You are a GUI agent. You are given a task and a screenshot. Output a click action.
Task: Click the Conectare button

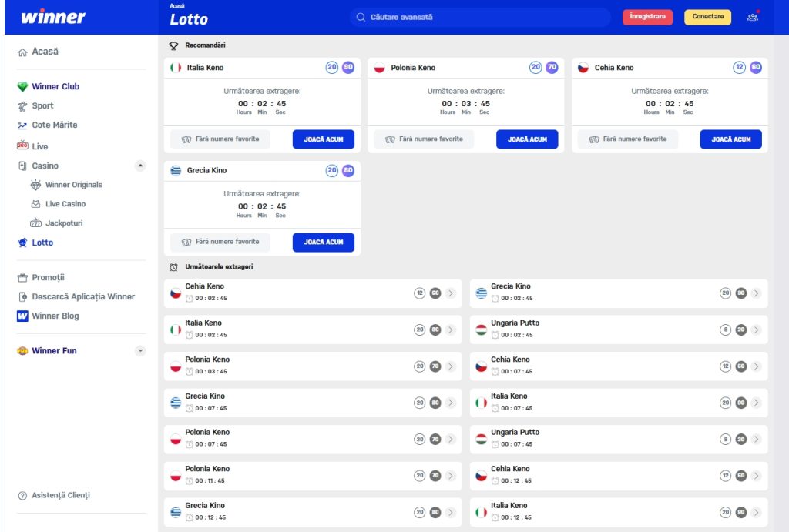coord(707,17)
